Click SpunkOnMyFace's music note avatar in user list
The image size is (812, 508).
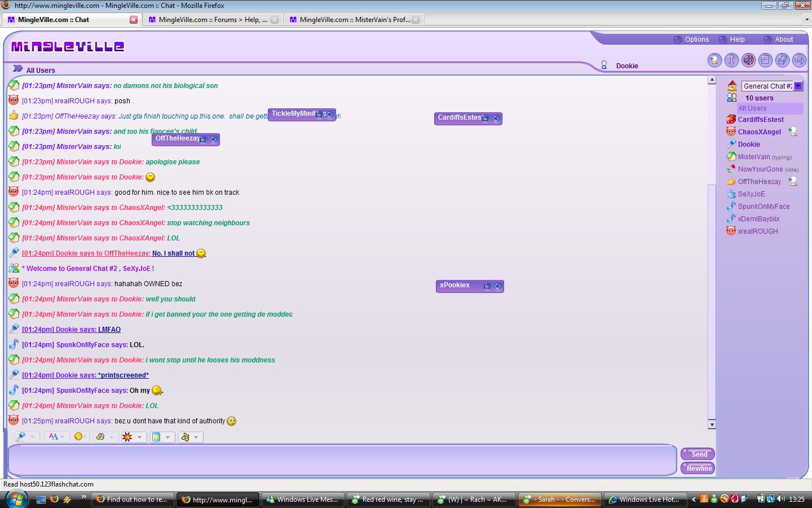731,206
